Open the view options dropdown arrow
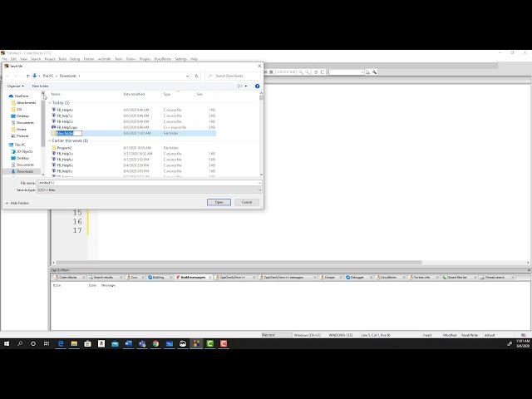The height and width of the screenshot is (399, 532). (246, 86)
